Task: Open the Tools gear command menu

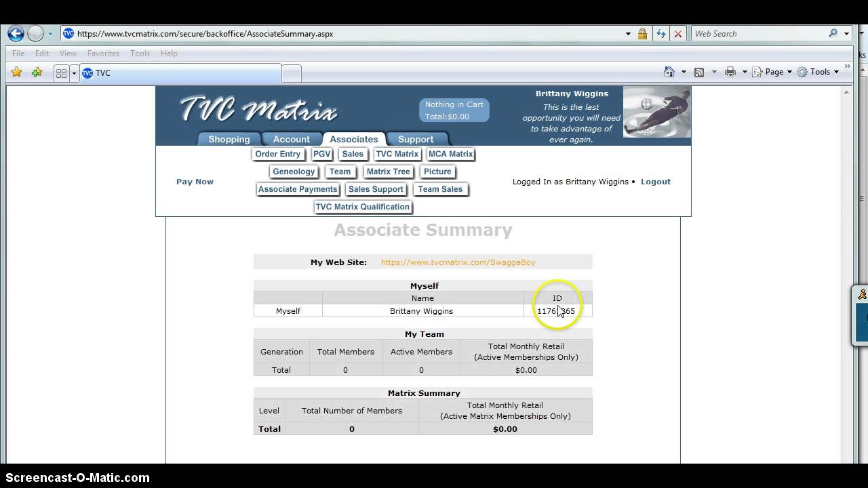Action: [x=818, y=72]
